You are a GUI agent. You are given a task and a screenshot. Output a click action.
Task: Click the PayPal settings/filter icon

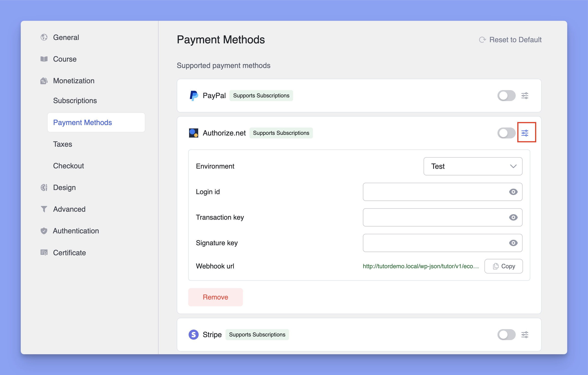[525, 96]
